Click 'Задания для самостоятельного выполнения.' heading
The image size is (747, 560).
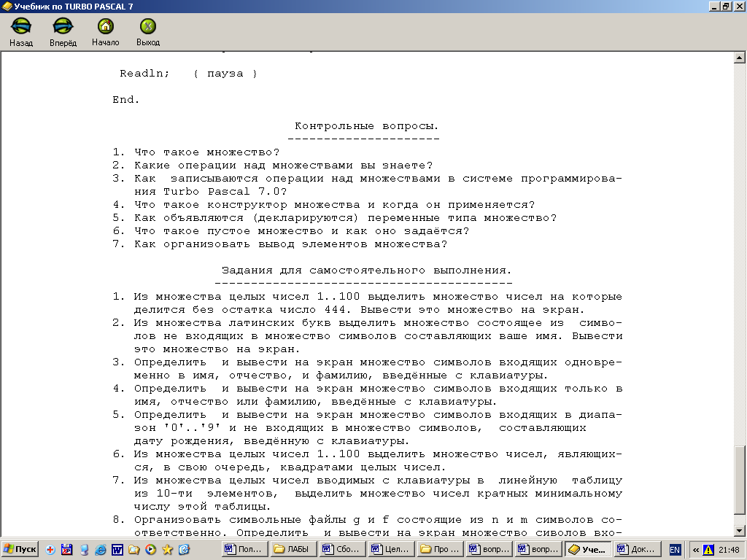(366, 270)
